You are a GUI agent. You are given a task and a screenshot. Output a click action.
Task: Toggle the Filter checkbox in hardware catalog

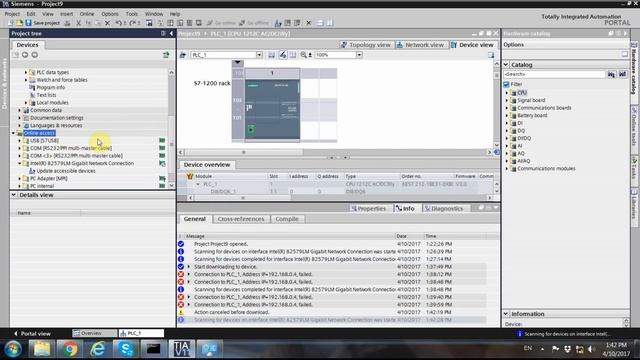coord(507,84)
